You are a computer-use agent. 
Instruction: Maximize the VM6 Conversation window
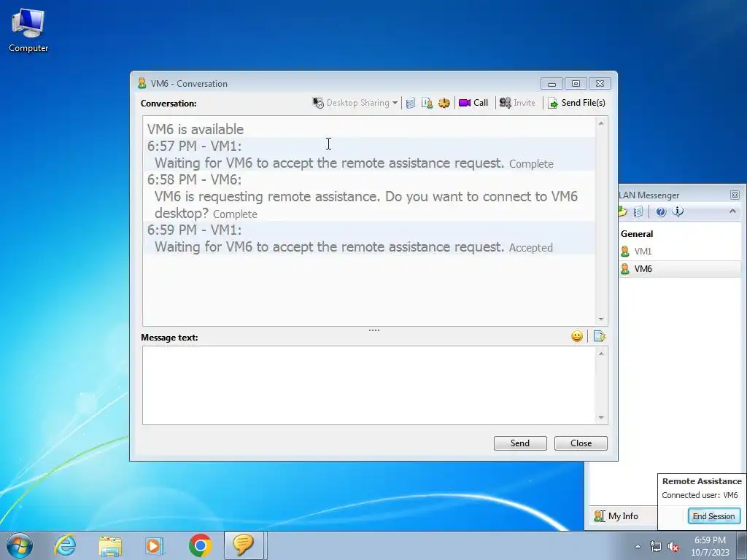pos(576,84)
